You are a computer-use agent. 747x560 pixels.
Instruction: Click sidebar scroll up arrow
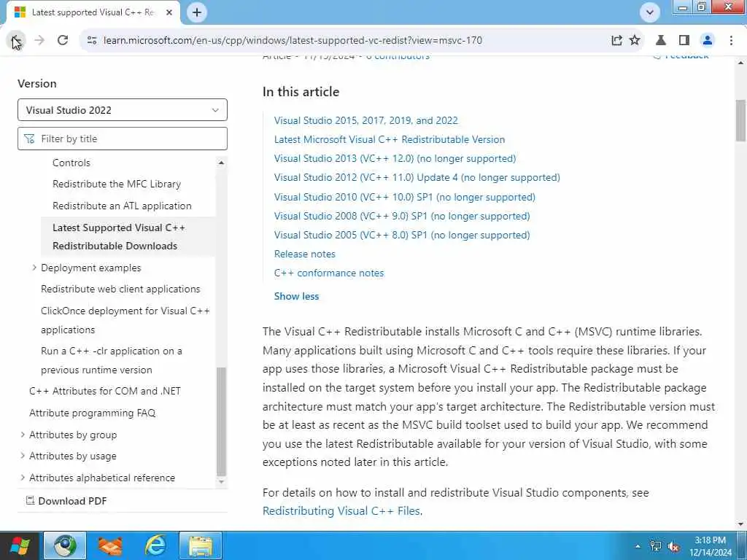[221, 163]
